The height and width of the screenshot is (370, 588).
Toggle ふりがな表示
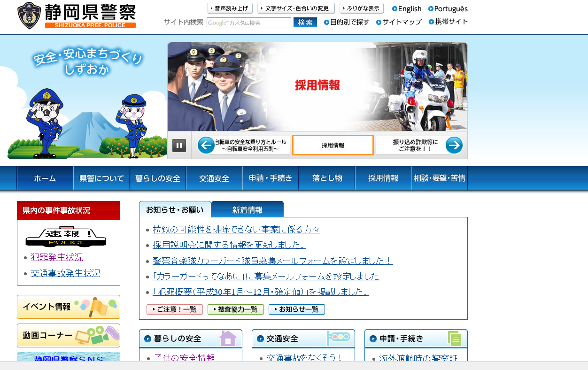[362, 8]
